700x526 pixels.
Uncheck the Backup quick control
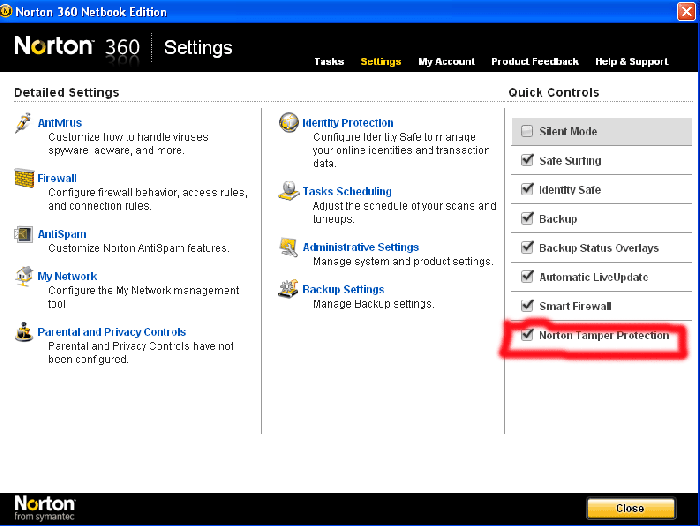[x=527, y=218]
